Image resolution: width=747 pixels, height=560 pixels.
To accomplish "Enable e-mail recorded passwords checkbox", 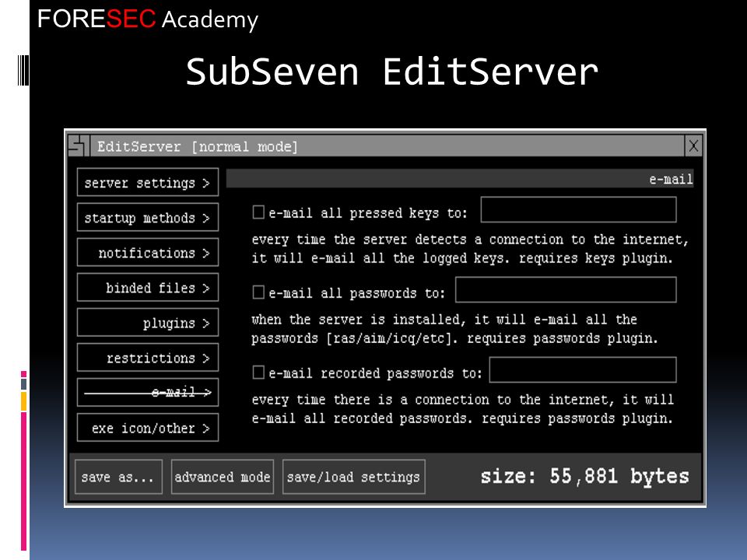I will (x=258, y=372).
